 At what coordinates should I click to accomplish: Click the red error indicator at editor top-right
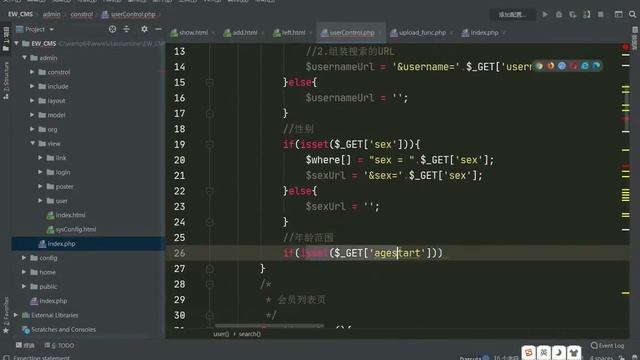point(625,47)
